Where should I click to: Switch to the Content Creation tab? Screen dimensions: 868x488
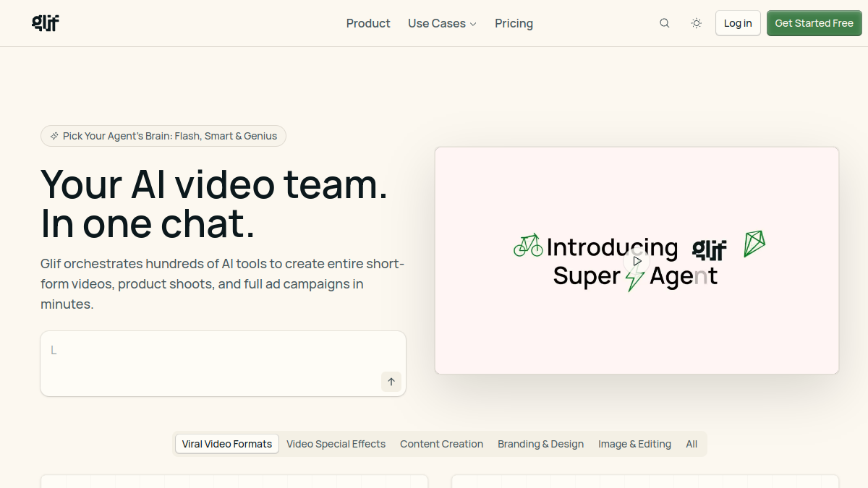pyautogui.click(x=441, y=444)
